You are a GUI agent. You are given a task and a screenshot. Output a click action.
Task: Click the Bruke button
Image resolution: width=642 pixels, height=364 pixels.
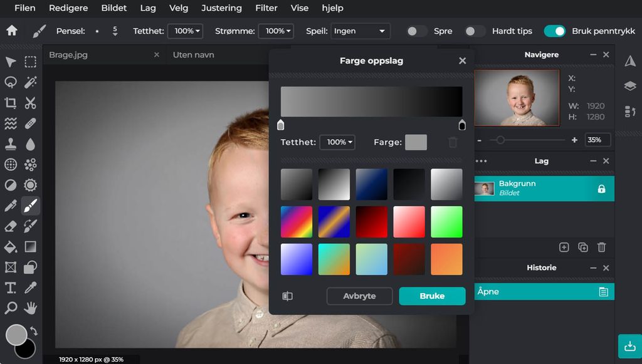[x=432, y=296]
